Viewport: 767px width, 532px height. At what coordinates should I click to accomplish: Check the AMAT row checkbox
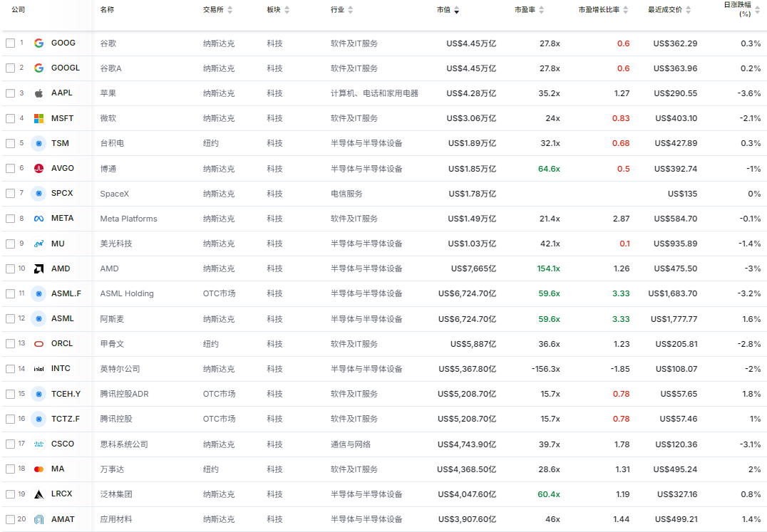[x=10, y=519]
